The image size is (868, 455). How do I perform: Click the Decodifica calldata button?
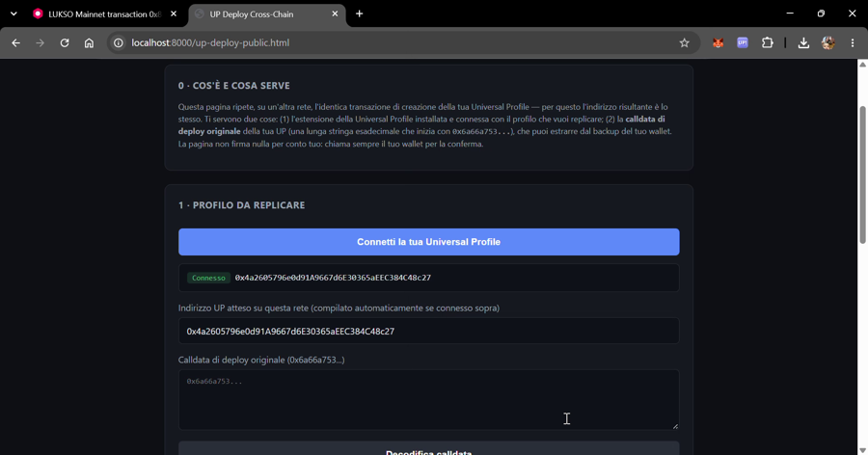point(428,449)
